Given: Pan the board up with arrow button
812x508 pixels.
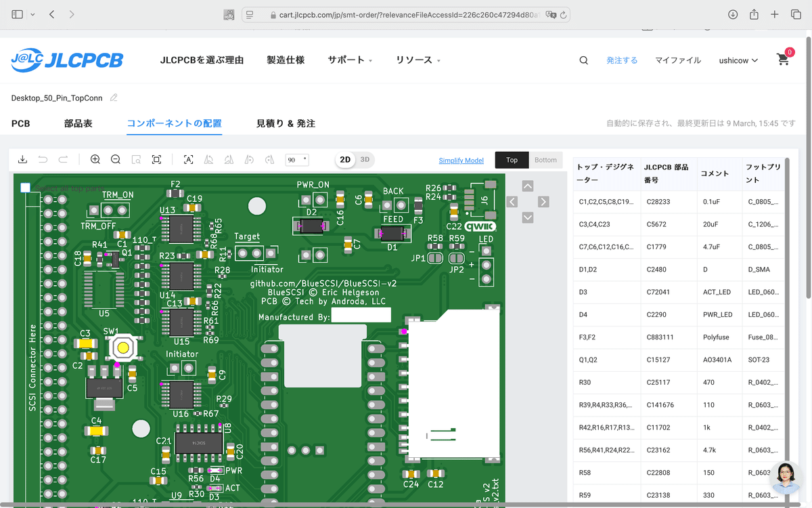Looking at the screenshot, I should click(x=528, y=186).
